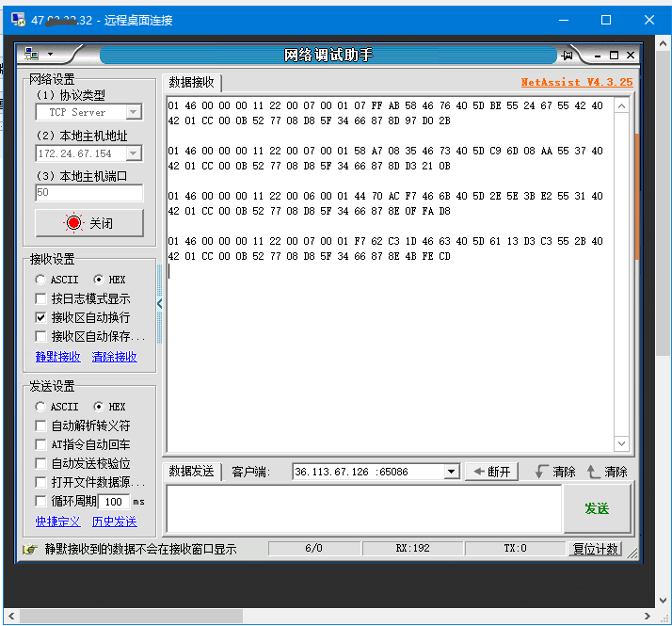Select HEX send mode radio
Viewport: 672px width, 626px height.
(99, 407)
